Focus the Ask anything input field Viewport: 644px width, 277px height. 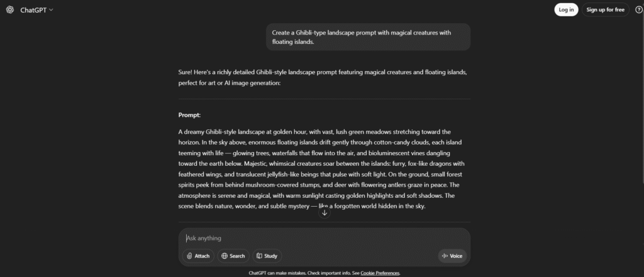[314, 238]
